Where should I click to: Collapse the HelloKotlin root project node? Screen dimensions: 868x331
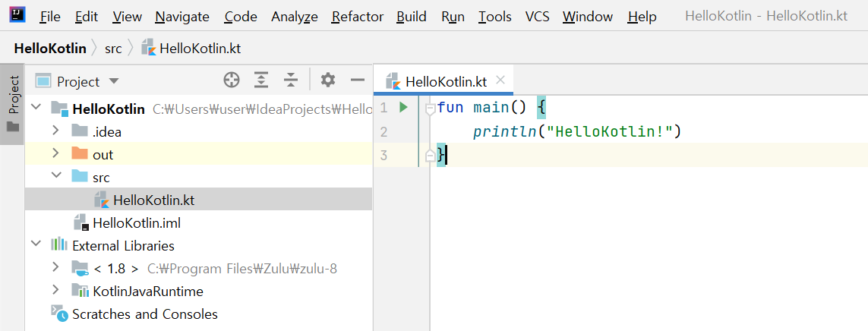36,108
